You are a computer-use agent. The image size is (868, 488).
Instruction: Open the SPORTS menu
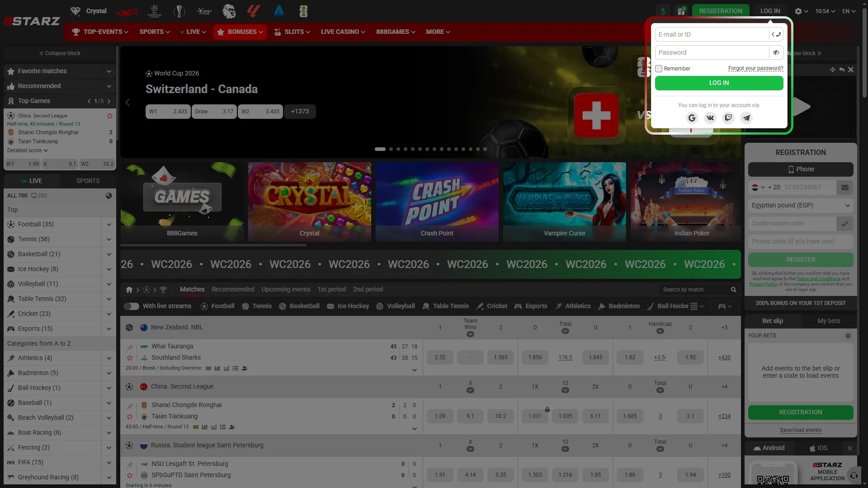point(155,32)
